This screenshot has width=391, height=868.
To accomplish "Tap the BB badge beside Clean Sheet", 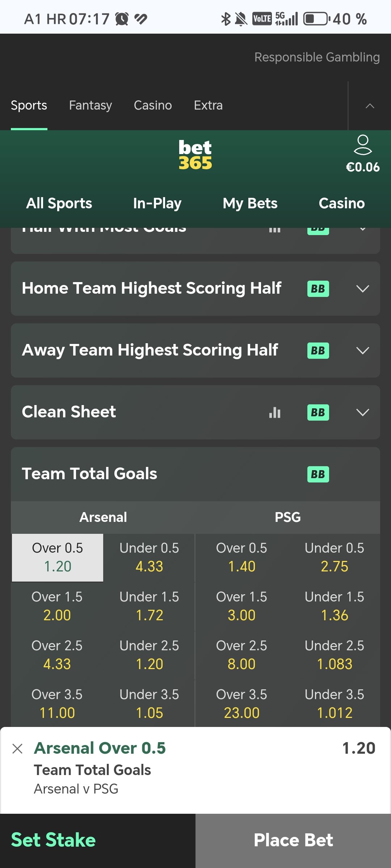I will 318,412.
